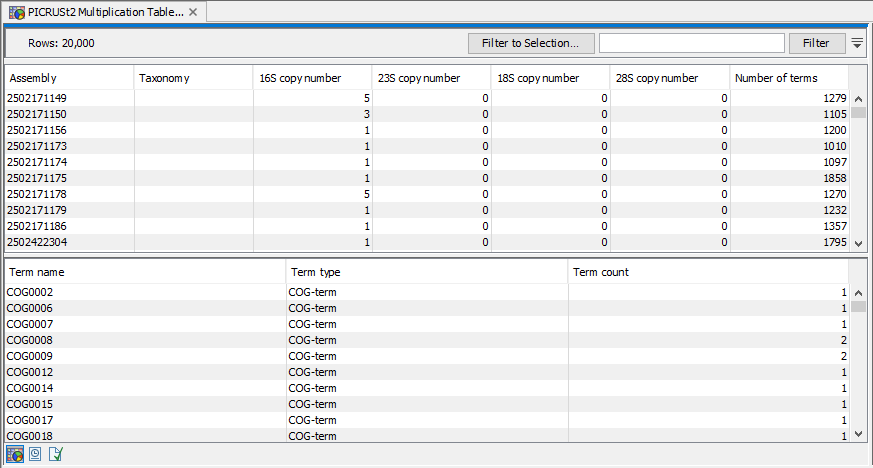Click the PICRUSt2 tab's table icon
Viewport: 873px width, 468px height.
tap(15, 12)
